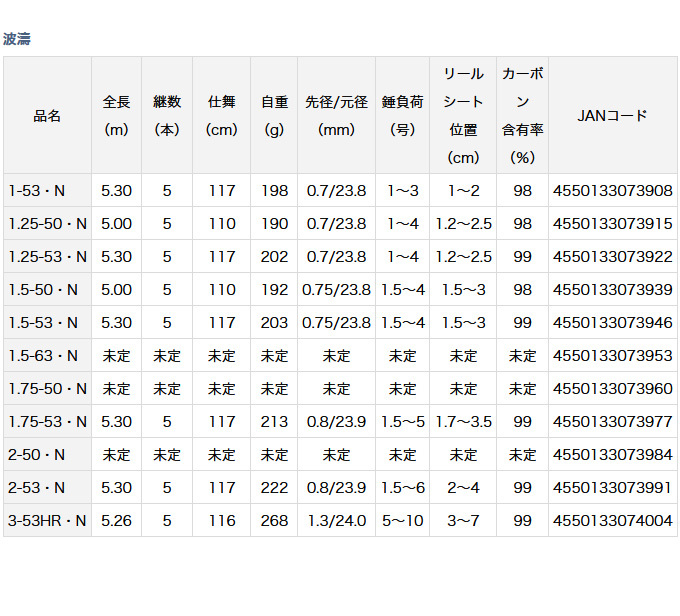The image size is (680, 616).
Task: Select the 自重 (g) column header
Action: [x=274, y=115]
